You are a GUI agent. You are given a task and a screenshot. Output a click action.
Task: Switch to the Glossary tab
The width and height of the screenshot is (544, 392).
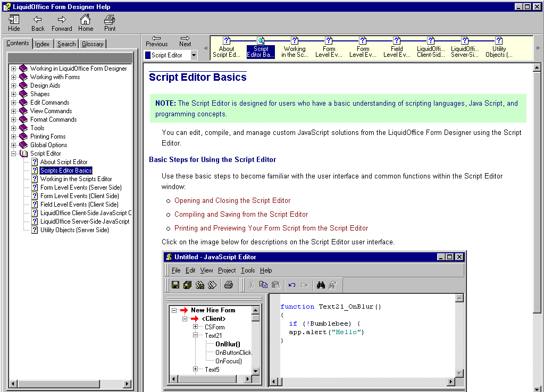pyautogui.click(x=93, y=44)
